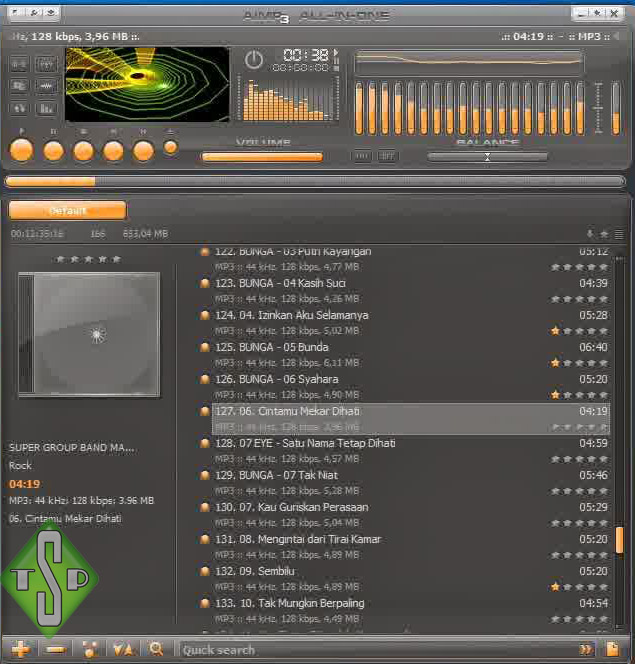This screenshot has width=635, height=664.
Task: Select track 125. BUNGA - 05 Bunda
Action: tap(411, 354)
